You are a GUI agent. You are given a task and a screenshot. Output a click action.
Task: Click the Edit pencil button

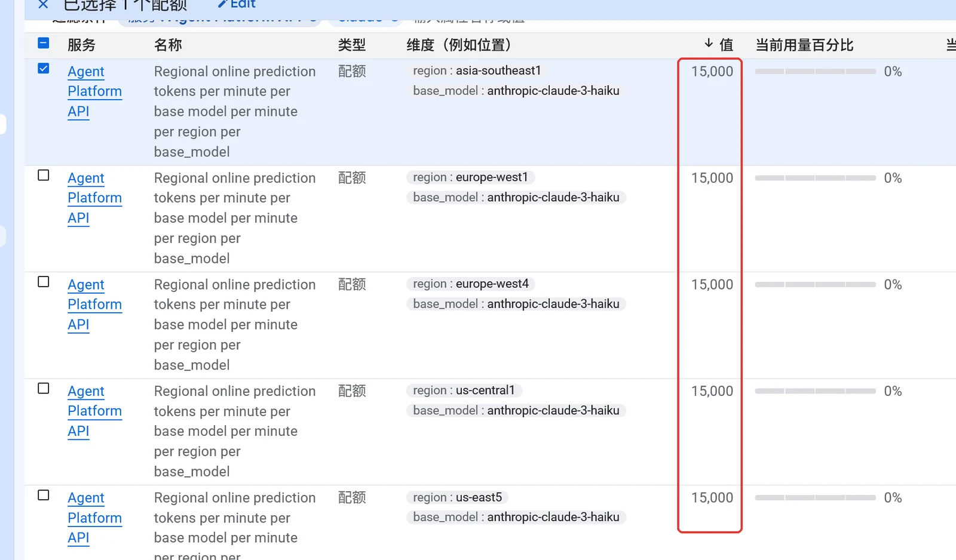click(236, 4)
